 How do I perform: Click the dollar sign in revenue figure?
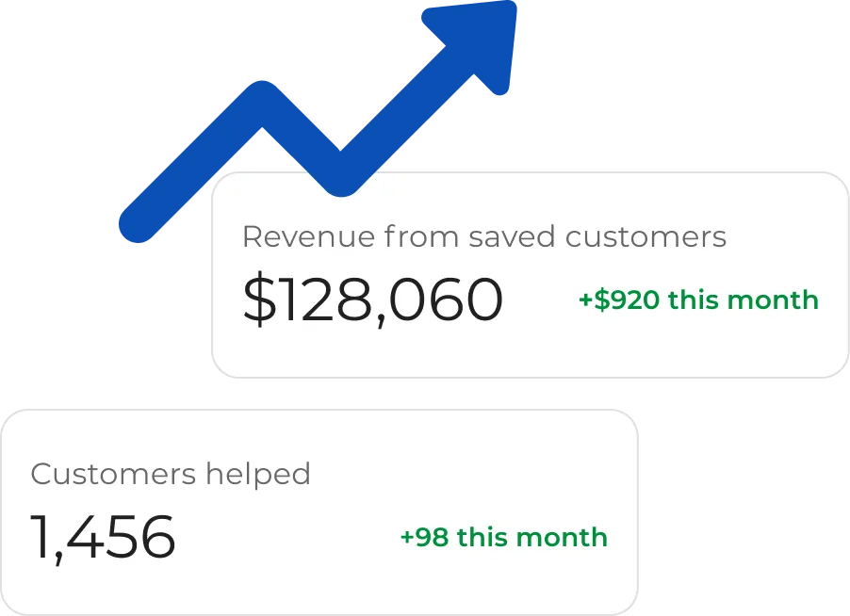[x=259, y=300]
